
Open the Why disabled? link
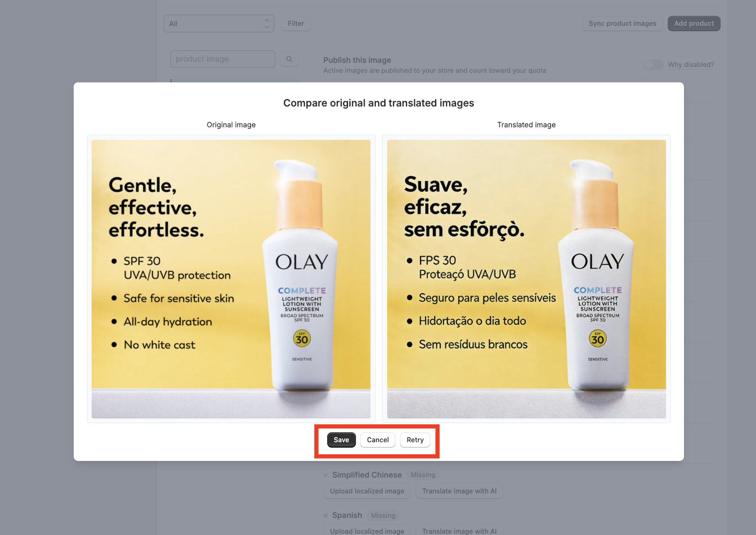pos(691,65)
